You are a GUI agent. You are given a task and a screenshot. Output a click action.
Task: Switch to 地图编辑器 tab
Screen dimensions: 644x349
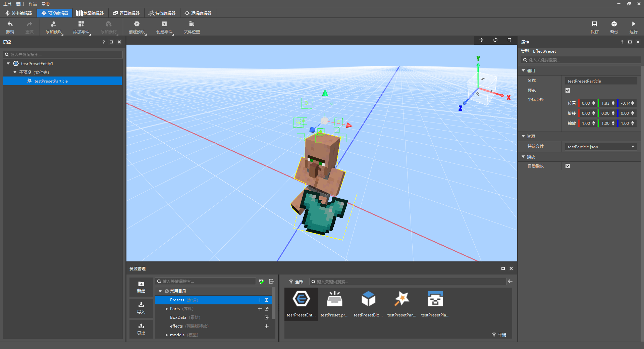90,13
